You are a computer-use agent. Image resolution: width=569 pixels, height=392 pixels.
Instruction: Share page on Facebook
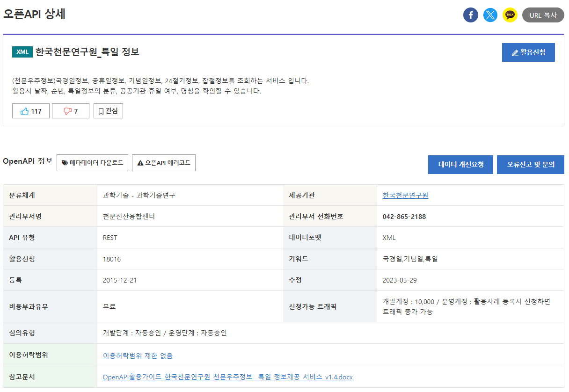pyautogui.click(x=471, y=15)
